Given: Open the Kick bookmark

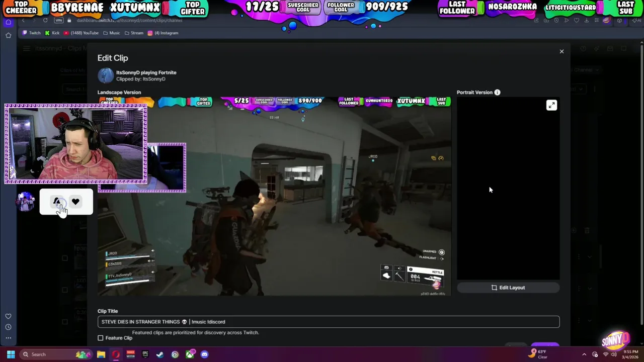Looking at the screenshot, I should 52,33.
